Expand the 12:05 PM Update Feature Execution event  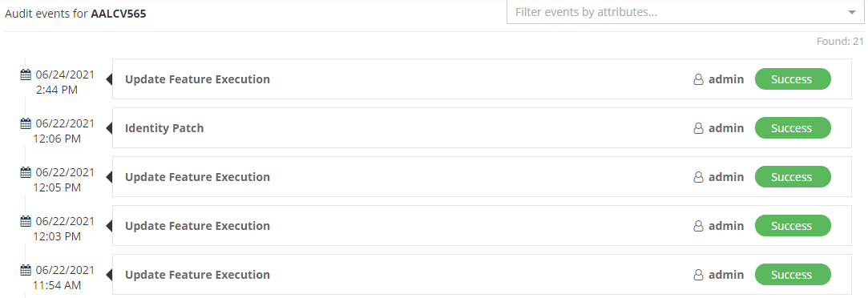(482, 177)
